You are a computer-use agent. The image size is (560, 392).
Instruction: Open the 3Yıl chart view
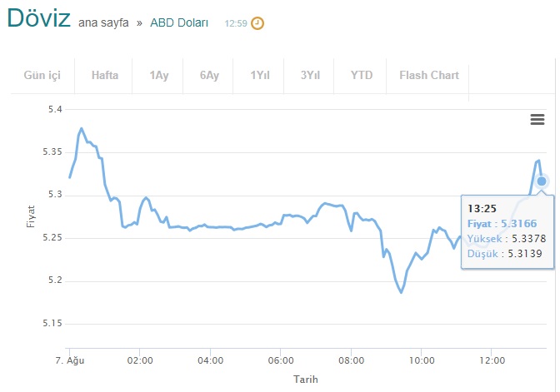[x=309, y=75]
